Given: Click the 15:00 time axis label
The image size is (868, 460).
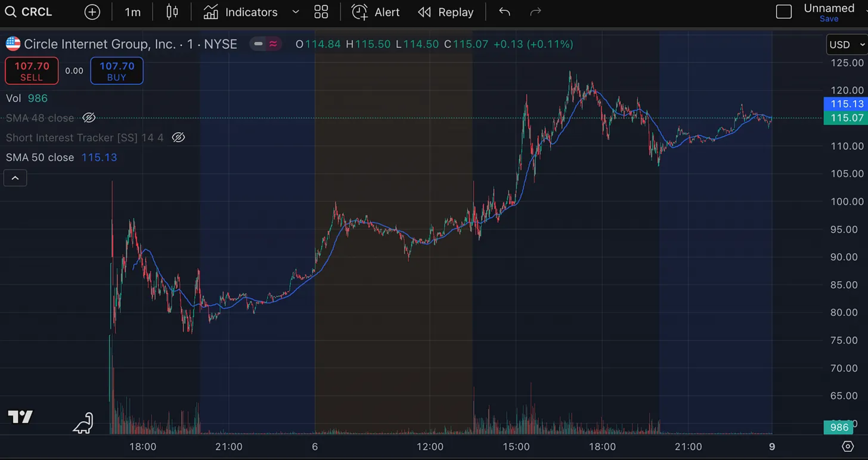Looking at the screenshot, I should [x=516, y=447].
